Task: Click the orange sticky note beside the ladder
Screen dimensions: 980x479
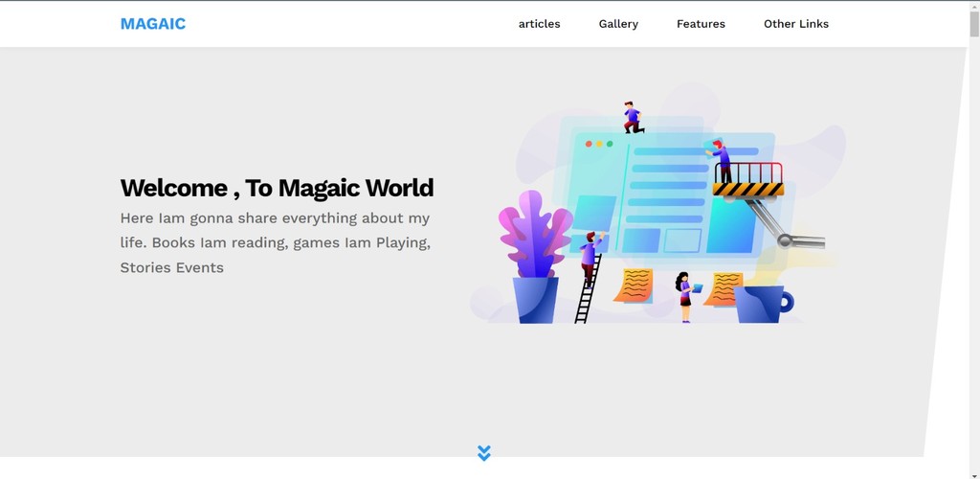Action: coord(635,285)
